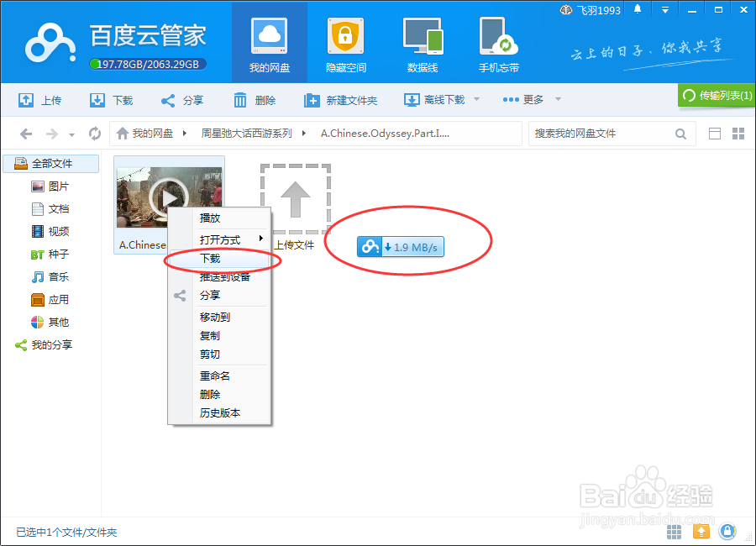Viewport: 756px width, 546px height.
Task: Create a folder with 新建文件夹
Action: pos(340,100)
